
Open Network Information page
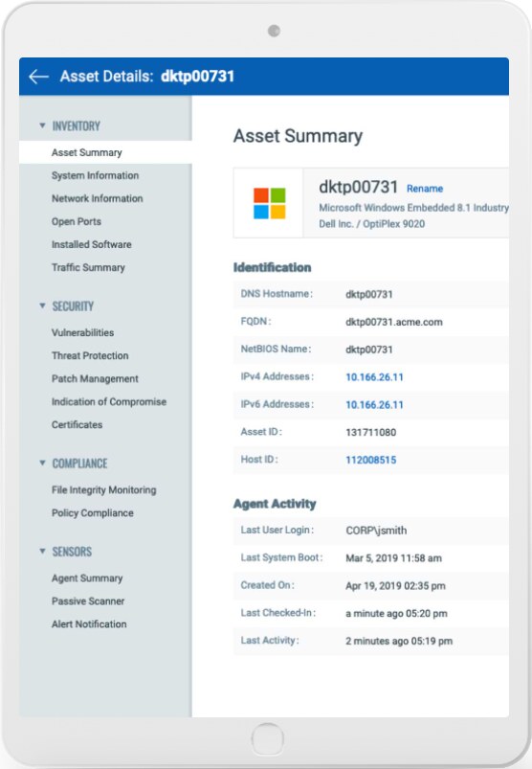tap(97, 198)
